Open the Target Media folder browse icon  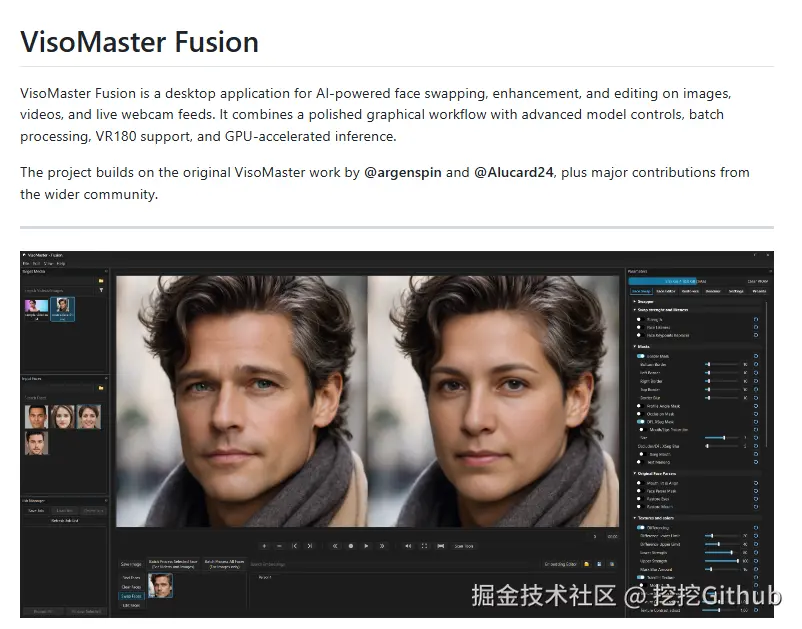tap(101, 281)
